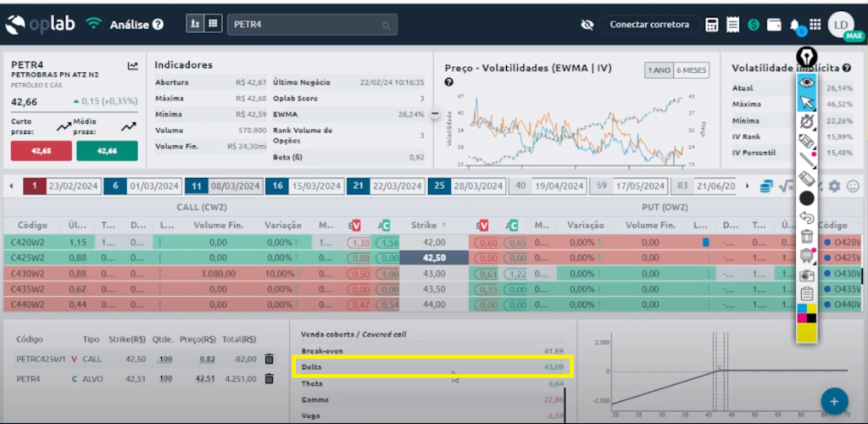Image resolution: width=868 pixels, height=424 pixels.
Task: Click the Conectar corretora button
Action: pos(649,25)
